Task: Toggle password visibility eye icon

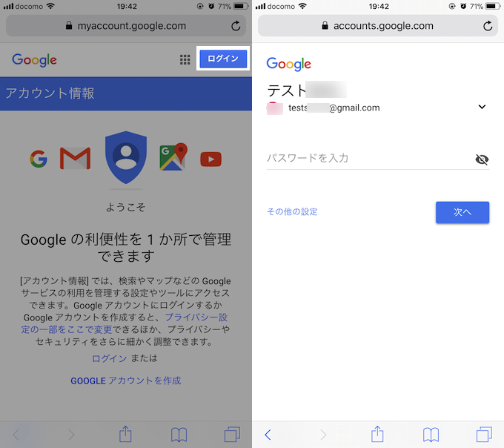Action: click(482, 159)
